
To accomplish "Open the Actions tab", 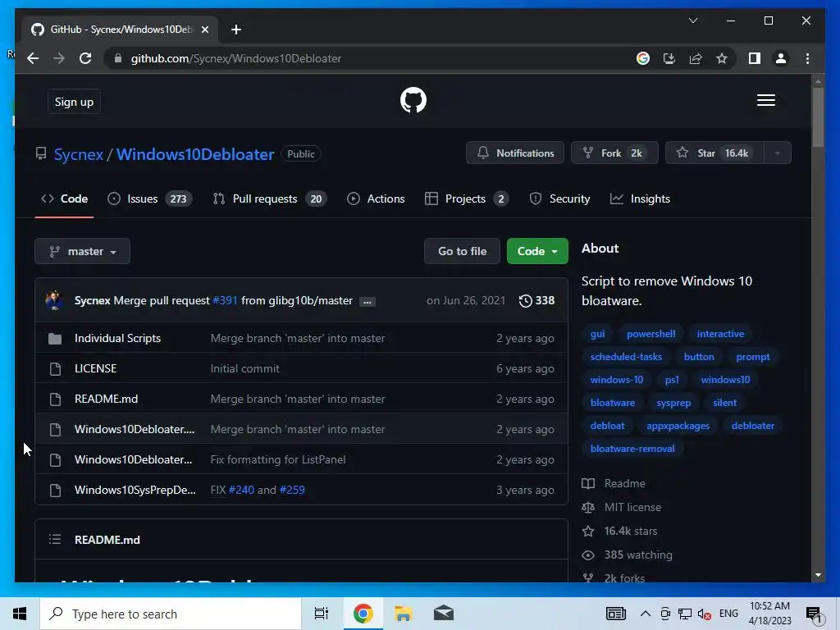I will point(376,199).
